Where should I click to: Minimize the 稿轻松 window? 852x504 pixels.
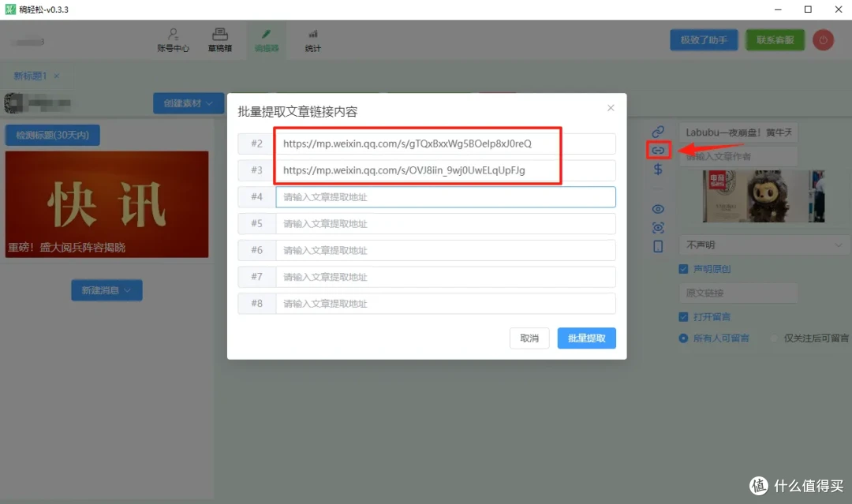(x=778, y=9)
